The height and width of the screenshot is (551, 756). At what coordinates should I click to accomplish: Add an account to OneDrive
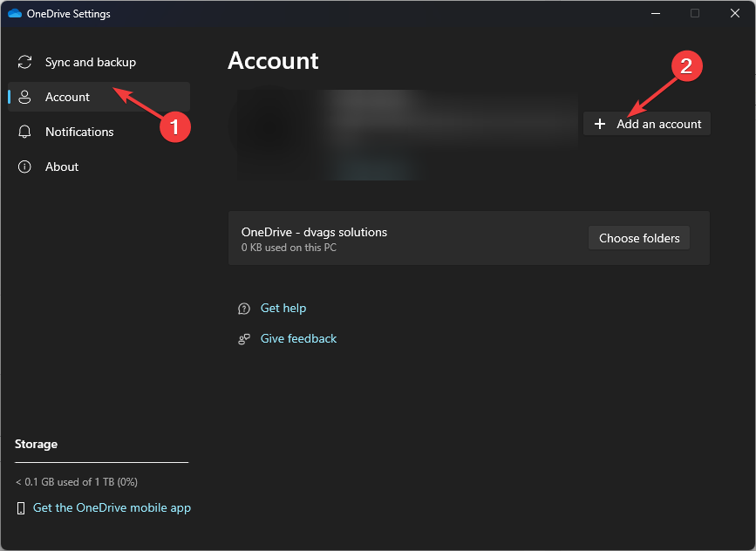[646, 124]
